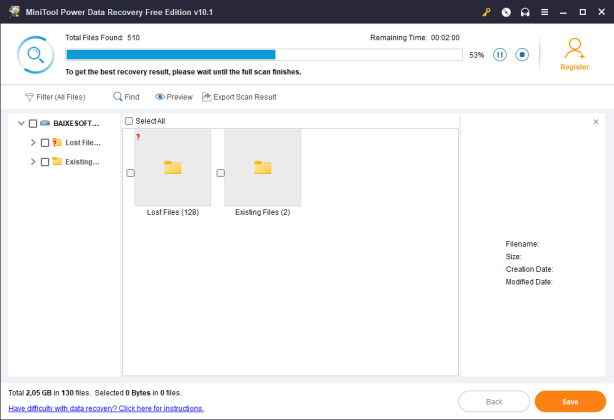
Task: Click the Selected 0 Bytes status text
Action: pos(138,393)
